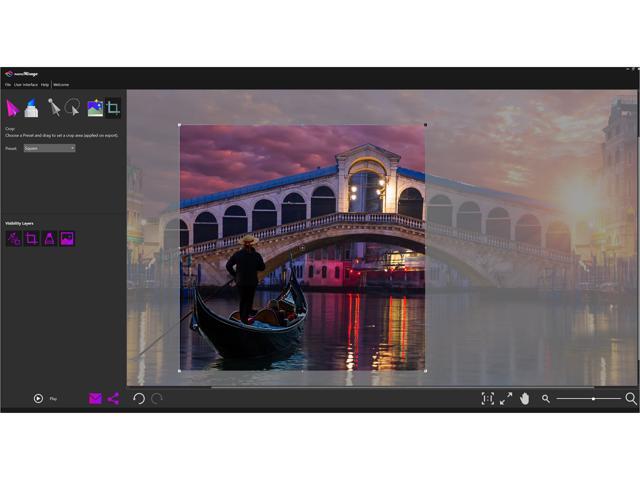The height and width of the screenshot is (480, 640).
Task: Toggle the image visibility layer
Action: [x=67, y=239]
